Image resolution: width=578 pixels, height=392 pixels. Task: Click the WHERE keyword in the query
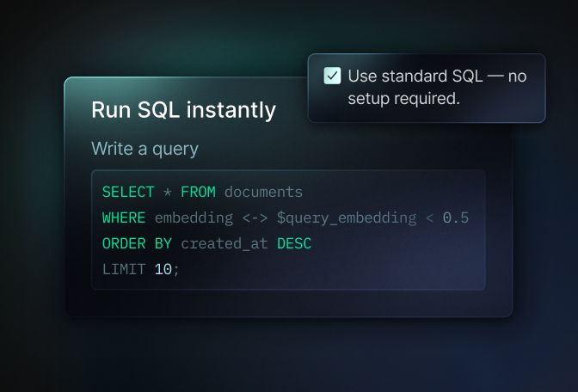[124, 217]
